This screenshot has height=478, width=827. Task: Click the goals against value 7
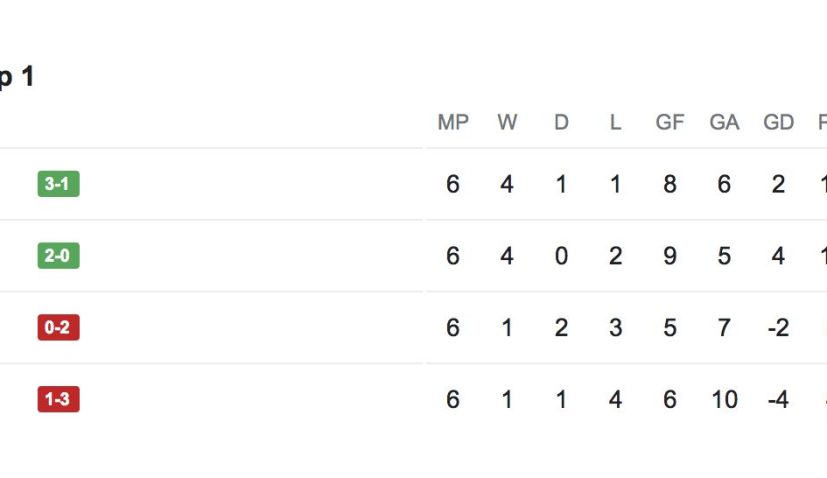click(x=724, y=328)
